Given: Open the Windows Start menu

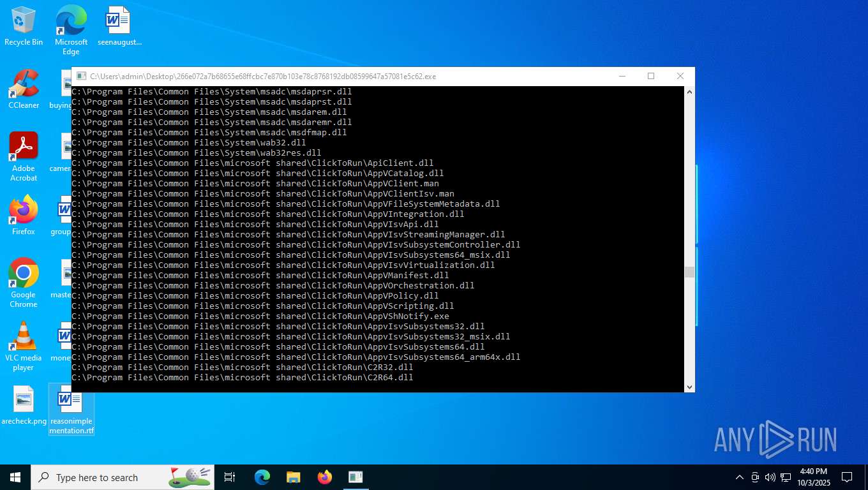Looking at the screenshot, I should 15,477.
